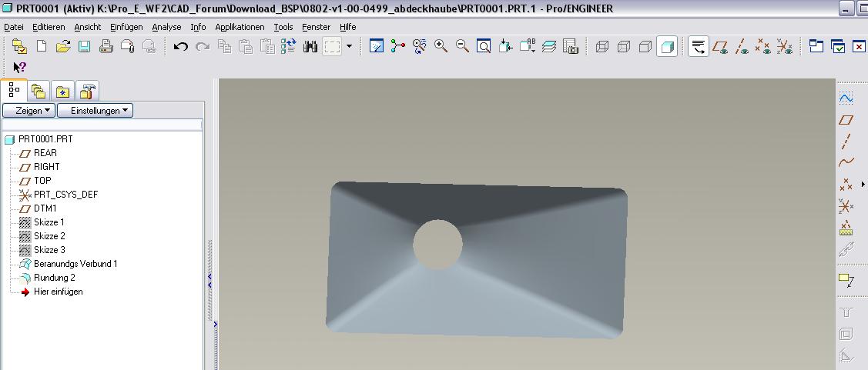Zoom in with the plus magnifier
This screenshot has width=868, height=370.
click(441, 46)
